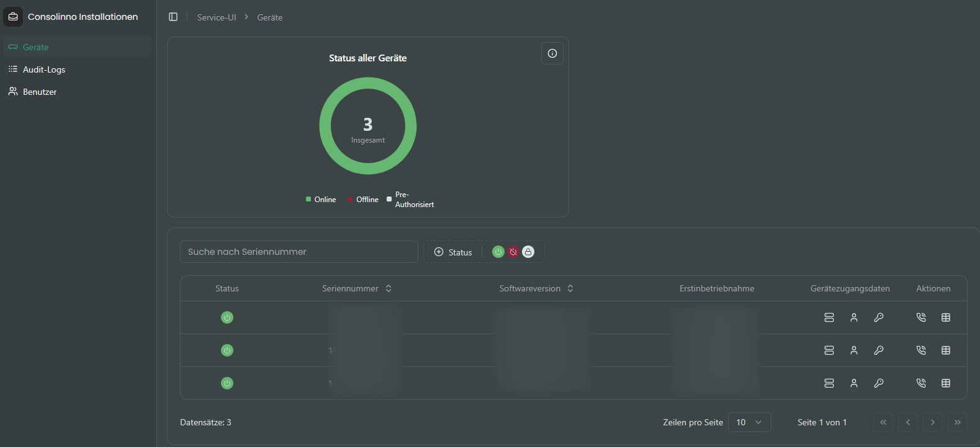This screenshot has height=447, width=980.
Task: Go to Benutzer in the sidebar
Action: coord(40,92)
